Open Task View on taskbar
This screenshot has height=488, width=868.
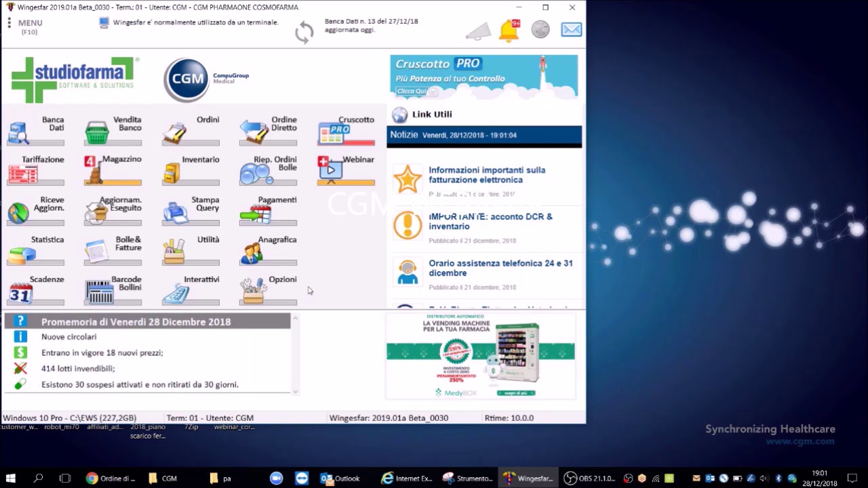(65, 478)
